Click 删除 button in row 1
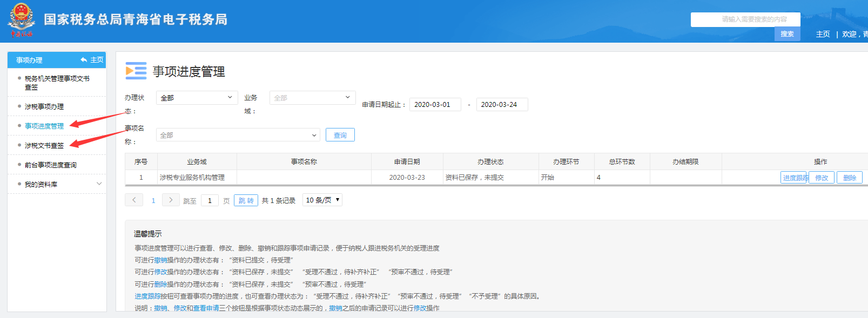868x318 pixels. [850, 178]
